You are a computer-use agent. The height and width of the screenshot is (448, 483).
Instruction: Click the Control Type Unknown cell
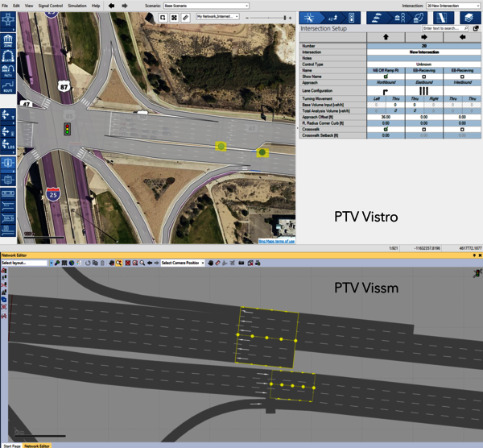point(424,64)
